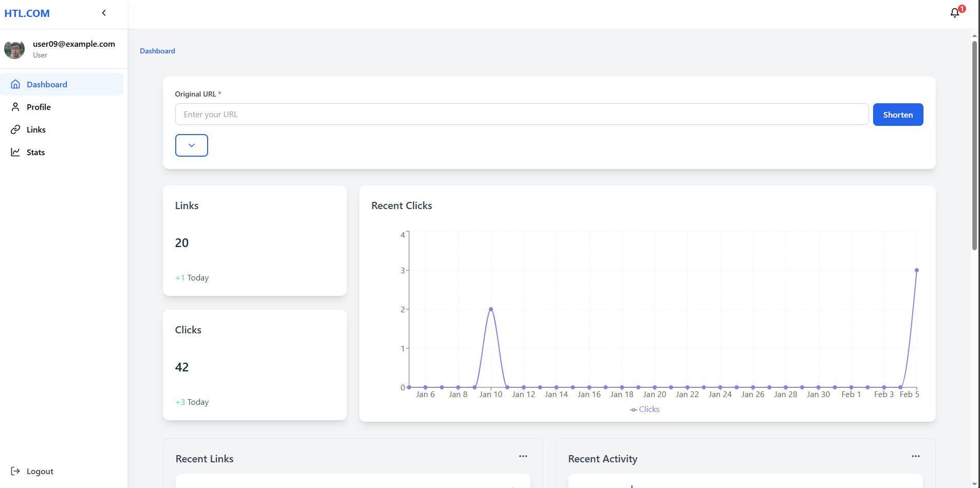Screen dimensions: 980x488
Task: Click the notification bell icon
Action: pyautogui.click(x=954, y=13)
